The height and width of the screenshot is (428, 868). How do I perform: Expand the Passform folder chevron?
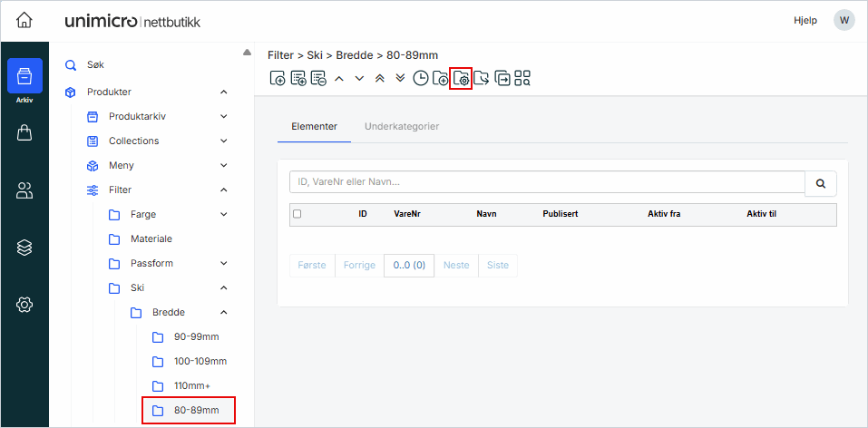coord(223,263)
